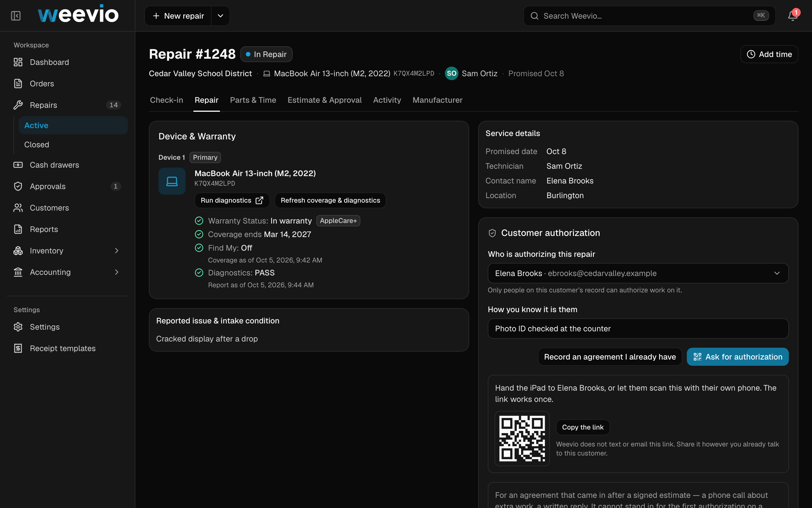Switch to the Check-in tab
The height and width of the screenshot is (508, 812).
(166, 100)
